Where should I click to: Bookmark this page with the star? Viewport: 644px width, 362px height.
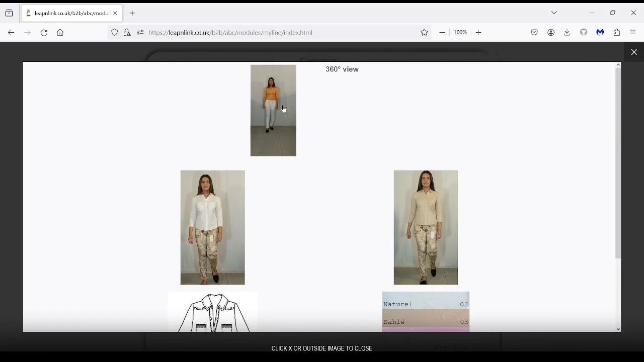(425, 32)
